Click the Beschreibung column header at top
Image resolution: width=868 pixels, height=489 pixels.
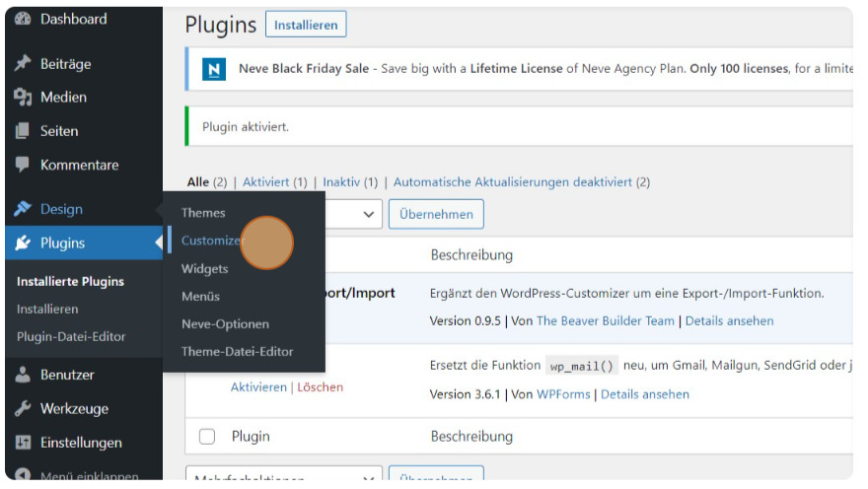click(471, 255)
